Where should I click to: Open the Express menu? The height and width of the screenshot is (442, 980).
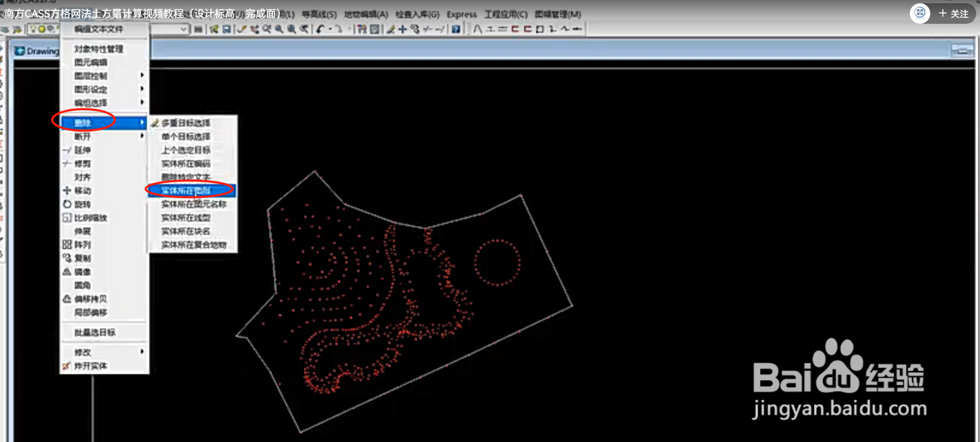tap(462, 15)
